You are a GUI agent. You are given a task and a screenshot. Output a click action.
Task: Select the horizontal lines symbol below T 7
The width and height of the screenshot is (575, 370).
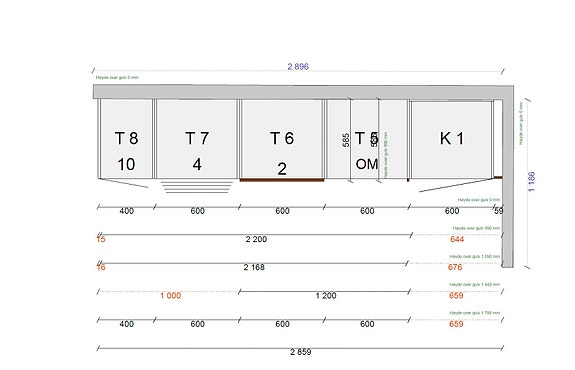click(197, 187)
